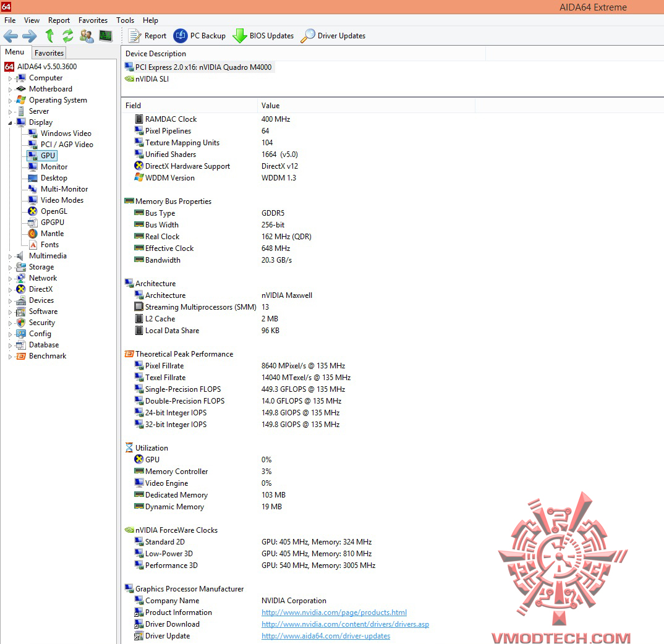Select the Desktop tree item
This screenshot has height=644, width=664.
(54, 178)
